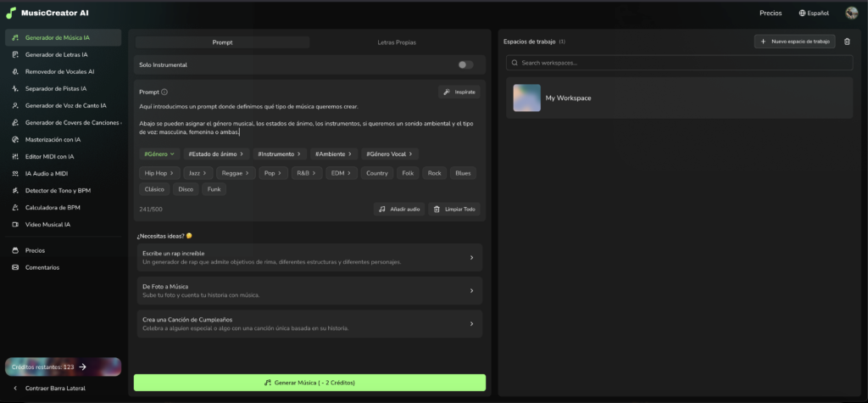Click the Search workspaces input field

click(x=678, y=63)
